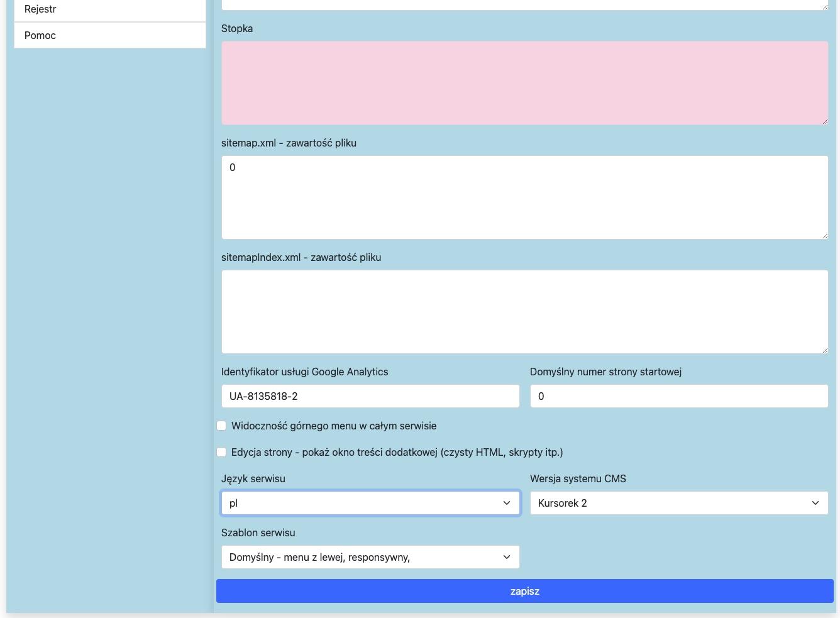Click the Domyślny numer strony startowej field
This screenshot has height=618, width=840.
click(678, 396)
